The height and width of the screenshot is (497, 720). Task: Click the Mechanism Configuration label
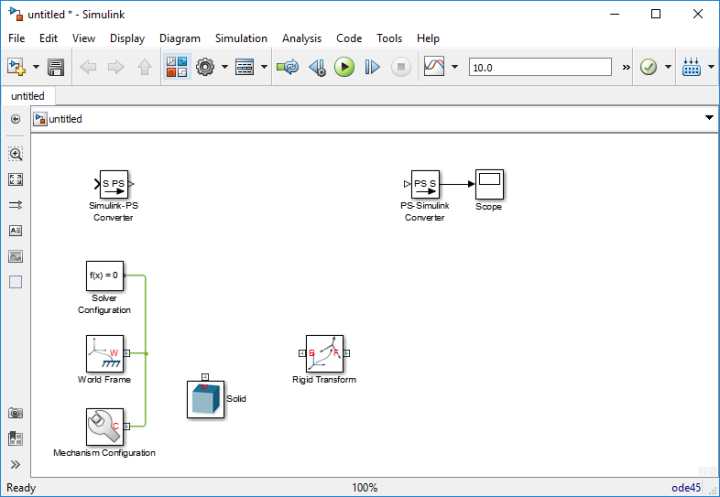click(104, 453)
